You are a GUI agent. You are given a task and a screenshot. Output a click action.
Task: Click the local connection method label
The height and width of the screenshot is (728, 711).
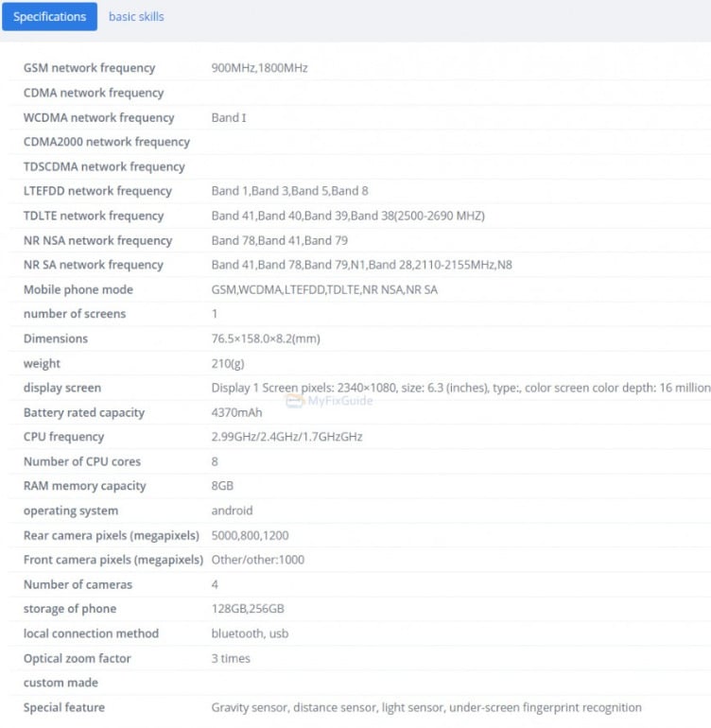tap(91, 633)
